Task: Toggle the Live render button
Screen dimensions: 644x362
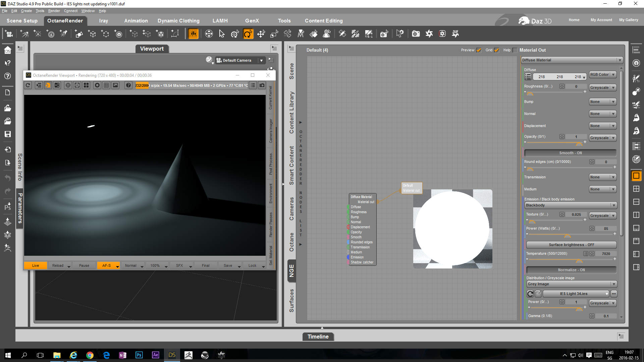Action: pos(36,265)
